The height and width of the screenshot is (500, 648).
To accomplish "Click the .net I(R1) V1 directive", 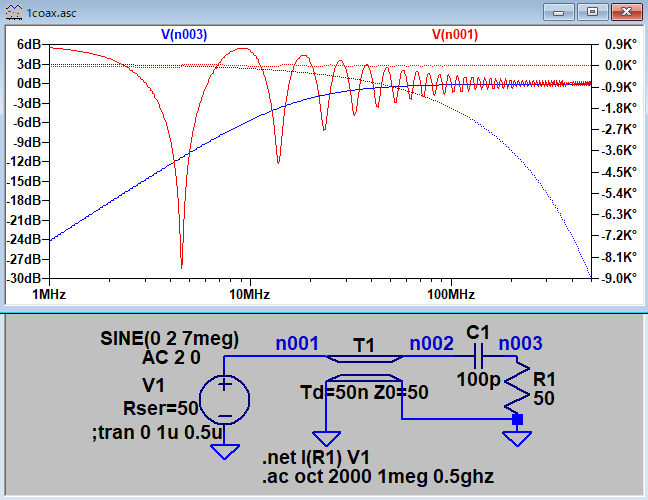I will pyautogui.click(x=315, y=458).
